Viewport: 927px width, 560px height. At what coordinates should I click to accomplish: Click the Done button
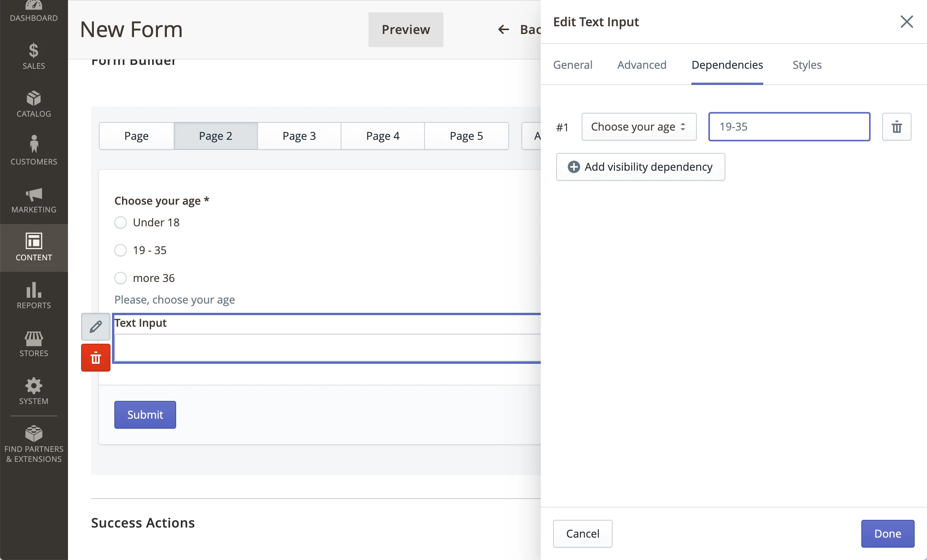pos(887,534)
